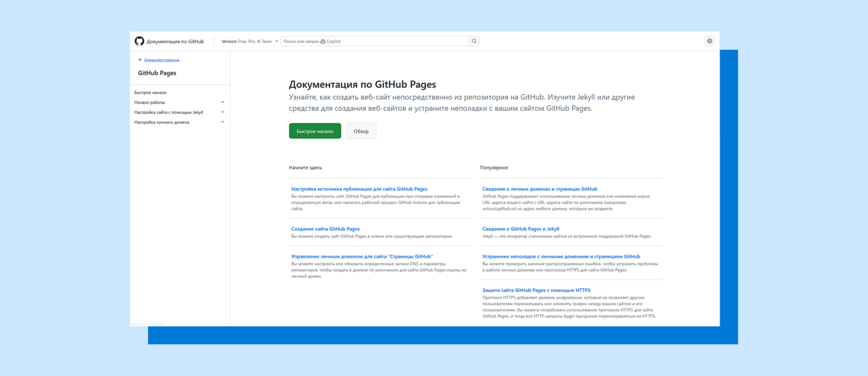Viewport: 868px width, 376px height.
Task: Expand the Настройка личного домена chevron
Action: [x=222, y=122]
